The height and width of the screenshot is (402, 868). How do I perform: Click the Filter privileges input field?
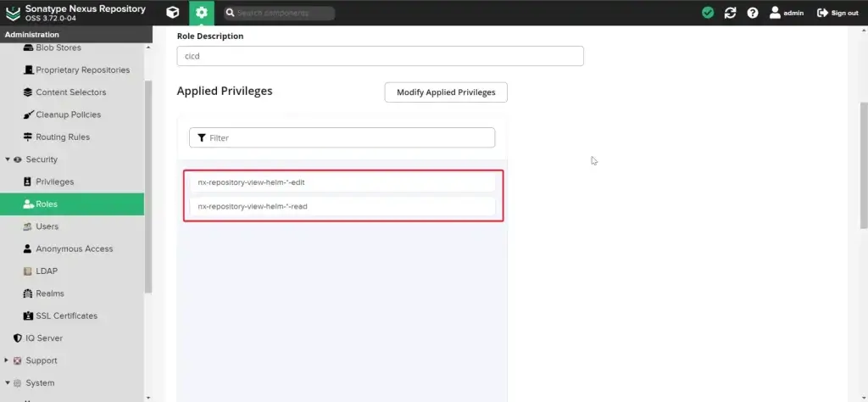(342, 138)
